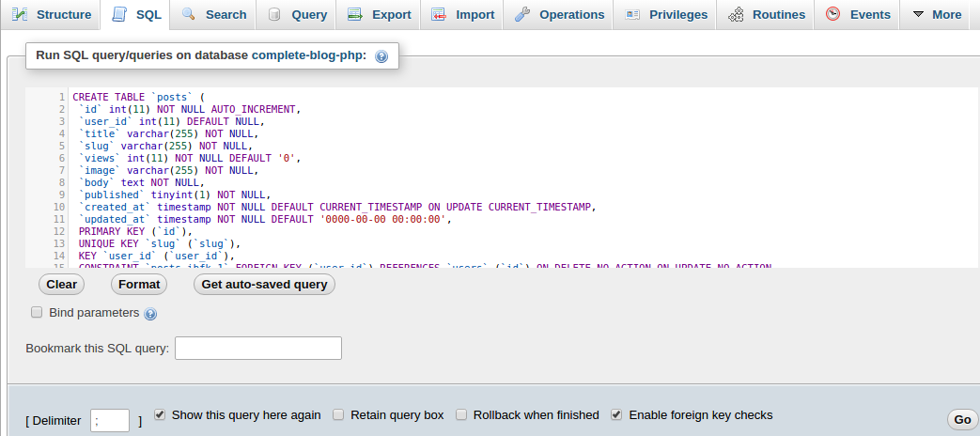Expand the More dropdown menu
980x436 pixels.
point(937,14)
